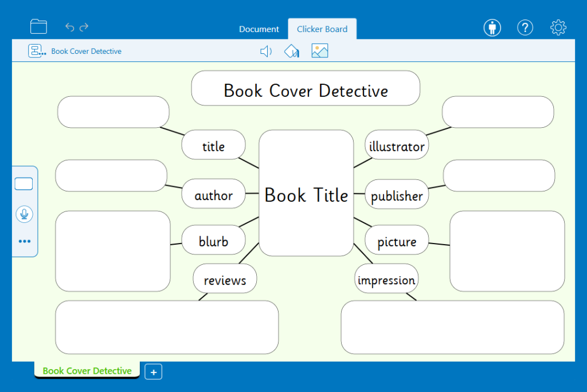Add a new board with plus button
This screenshot has width=587, height=392.
[154, 372]
